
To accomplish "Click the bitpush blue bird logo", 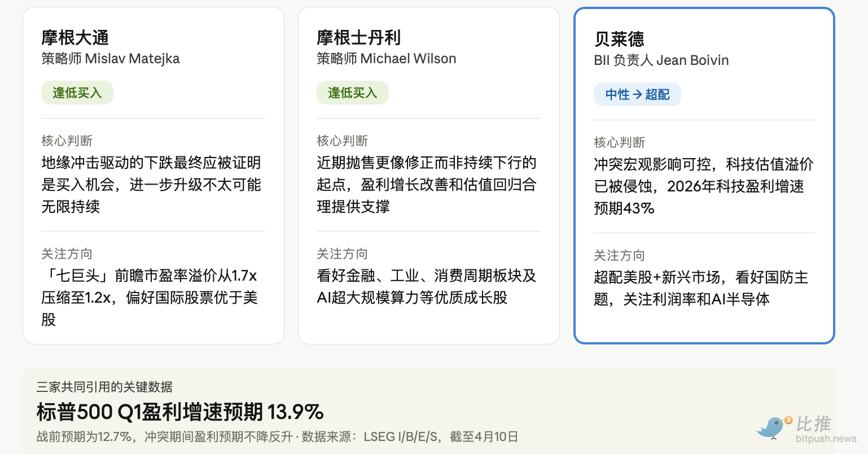I will click(770, 427).
